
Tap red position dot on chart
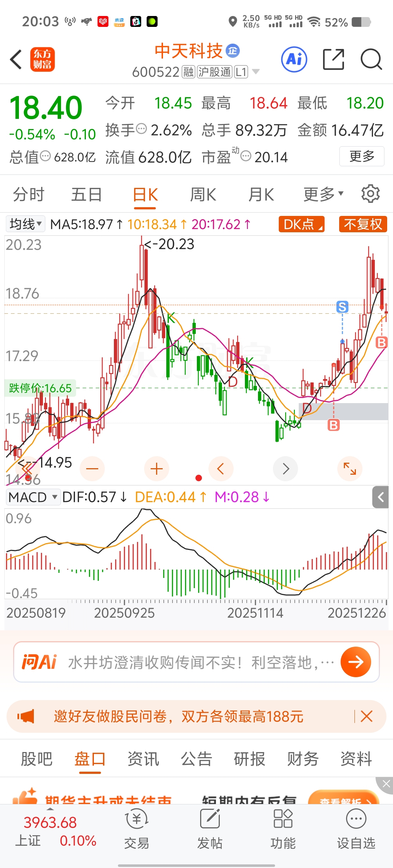tap(199, 478)
